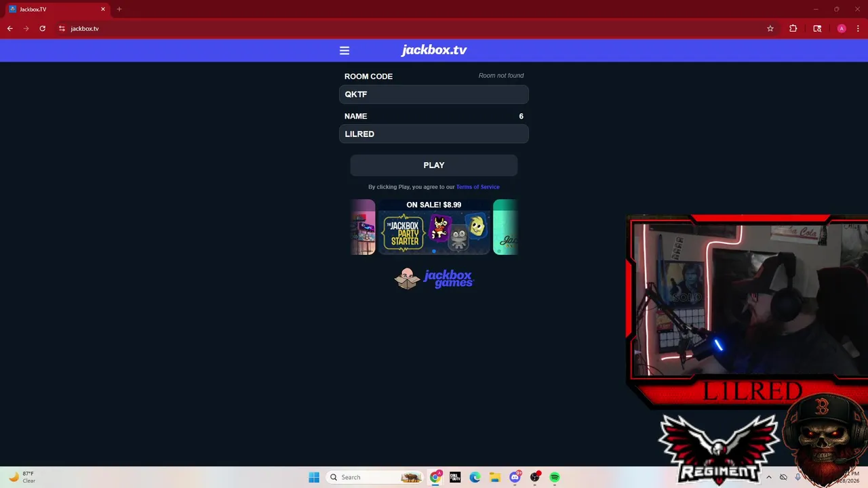Open a new browser tab
This screenshot has height=488, width=868.
point(119,9)
